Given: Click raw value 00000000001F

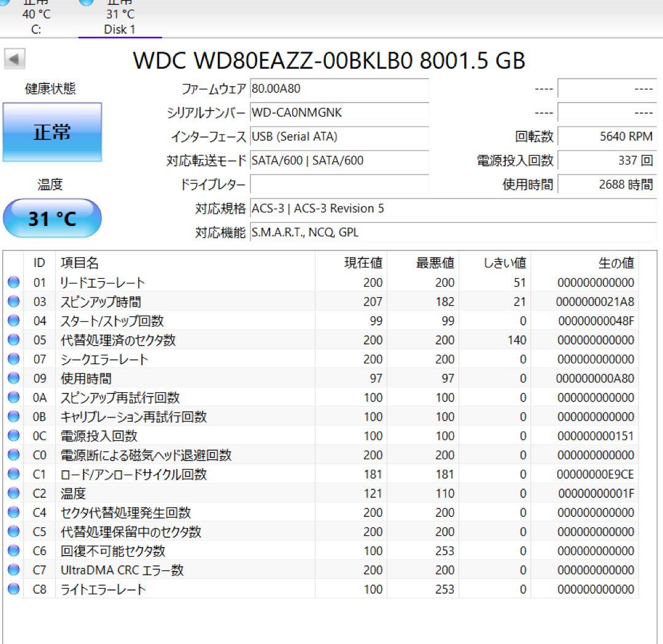Looking at the screenshot, I should pos(596,494).
